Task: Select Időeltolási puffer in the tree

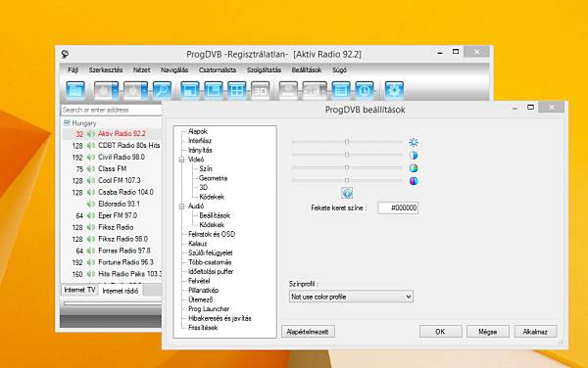Action: tap(211, 272)
